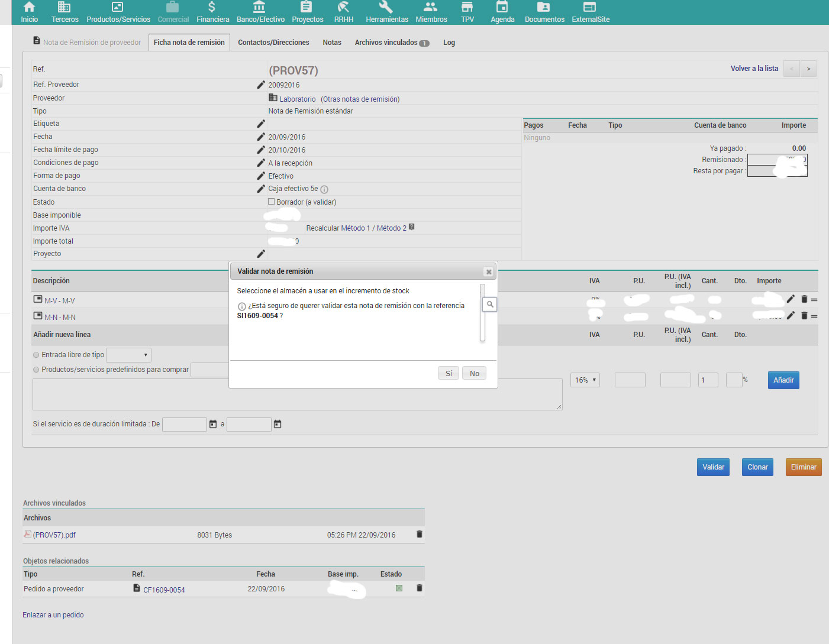Viewport: 829px width, 644px height.
Task: Select Productos/servicios predefinidos para comprar option
Action: point(36,370)
